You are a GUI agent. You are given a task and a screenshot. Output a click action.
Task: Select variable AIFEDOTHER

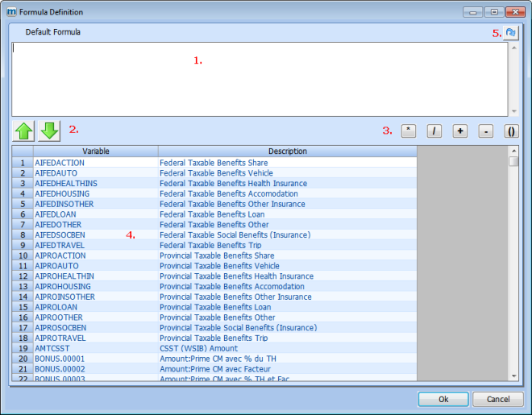coord(58,225)
